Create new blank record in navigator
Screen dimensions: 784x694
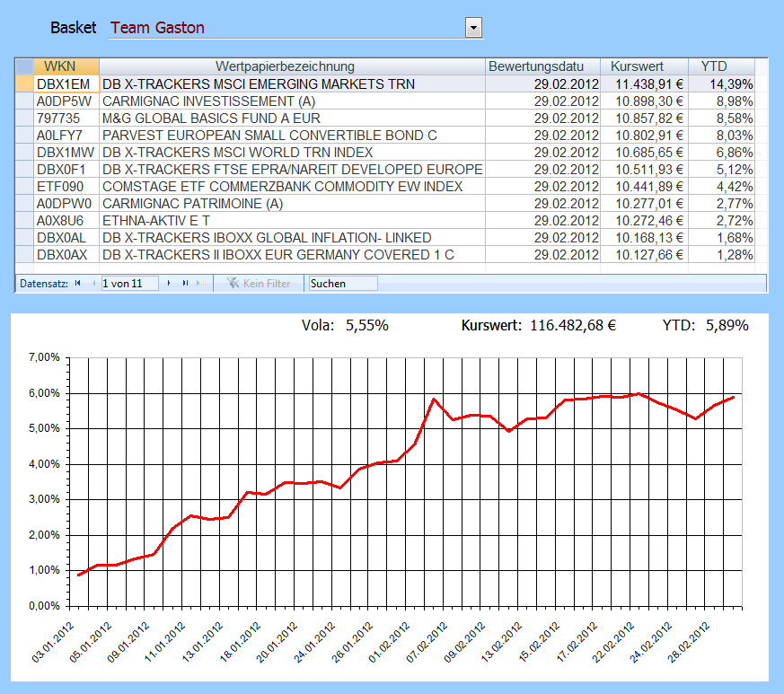[201, 283]
